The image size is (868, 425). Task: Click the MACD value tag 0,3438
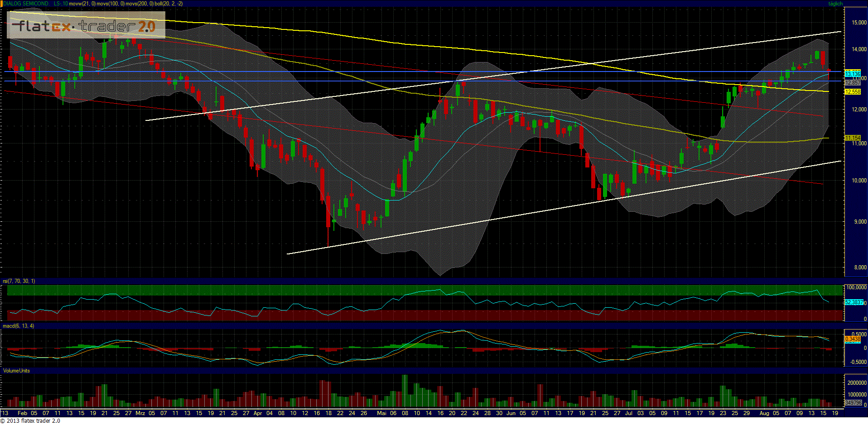click(x=853, y=339)
